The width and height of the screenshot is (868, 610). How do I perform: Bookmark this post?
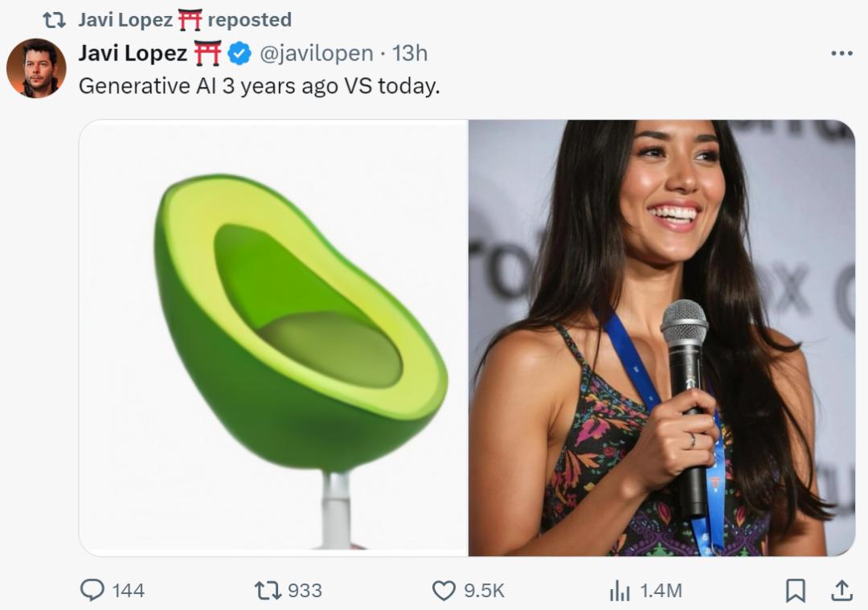pos(795,591)
